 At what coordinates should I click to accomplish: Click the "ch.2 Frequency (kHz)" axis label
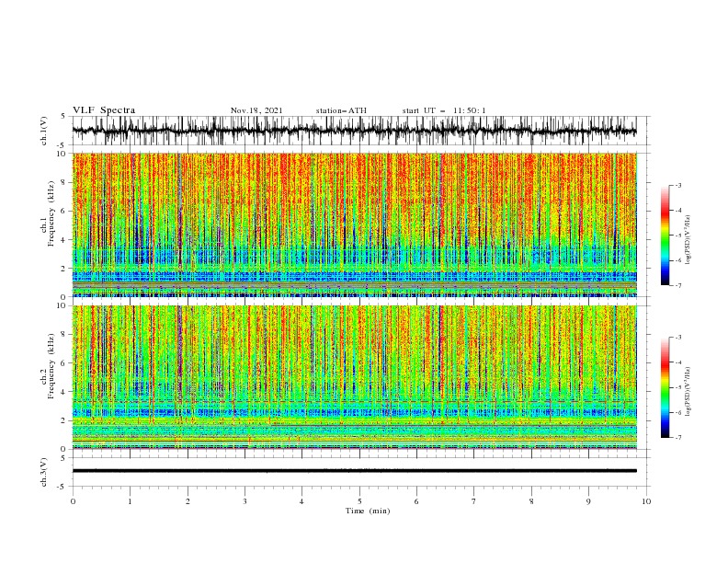[48, 366]
